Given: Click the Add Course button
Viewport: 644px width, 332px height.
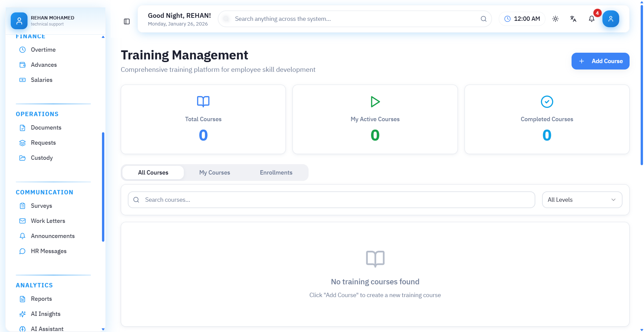Looking at the screenshot, I should [x=600, y=61].
